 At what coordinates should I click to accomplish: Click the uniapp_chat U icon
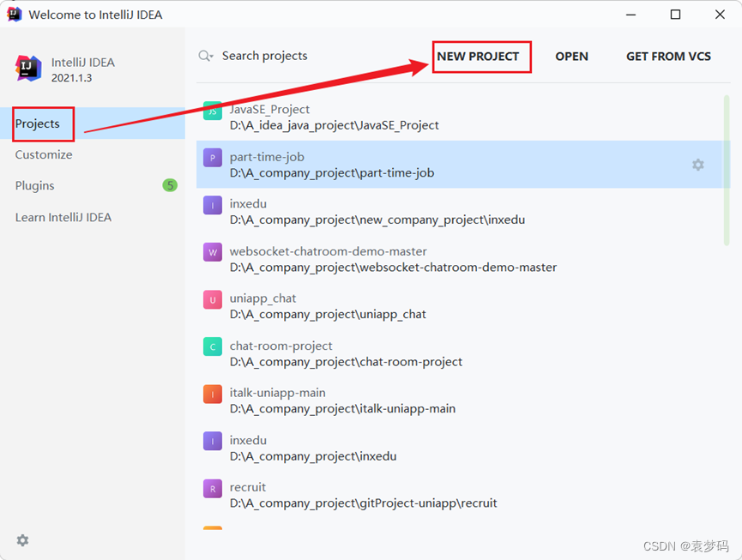[x=212, y=299]
